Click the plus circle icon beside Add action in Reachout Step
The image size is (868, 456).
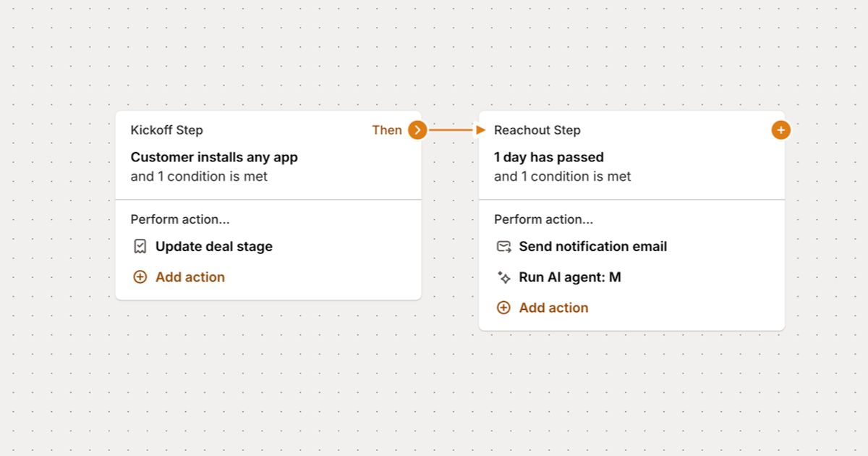[x=503, y=307]
